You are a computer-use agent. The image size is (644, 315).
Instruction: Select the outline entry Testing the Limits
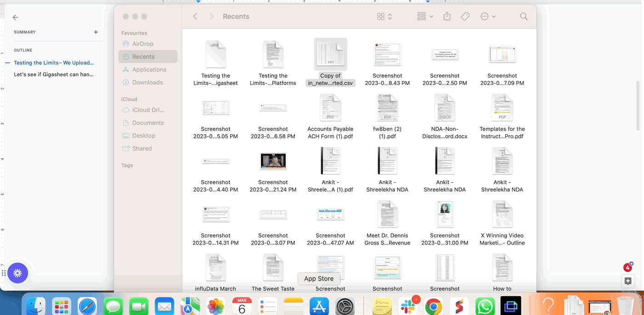(x=54, y=62)
